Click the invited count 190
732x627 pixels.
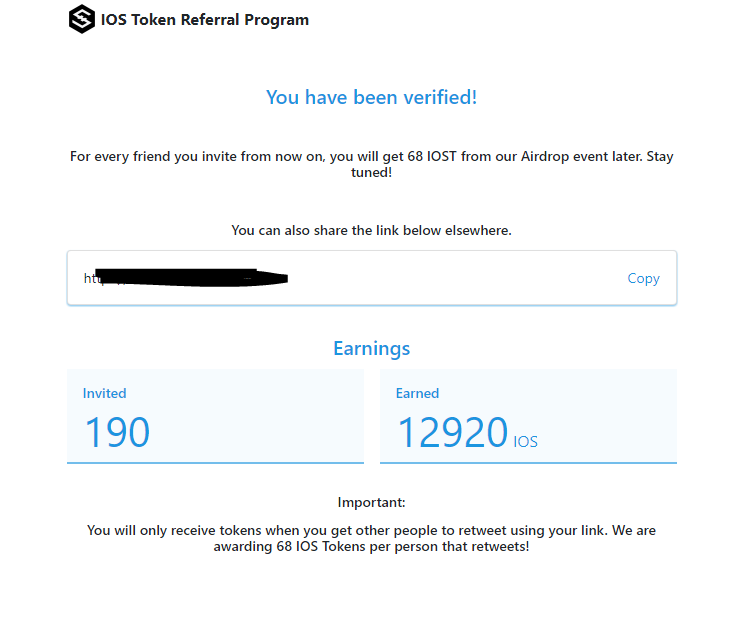[x=117, y=432]
